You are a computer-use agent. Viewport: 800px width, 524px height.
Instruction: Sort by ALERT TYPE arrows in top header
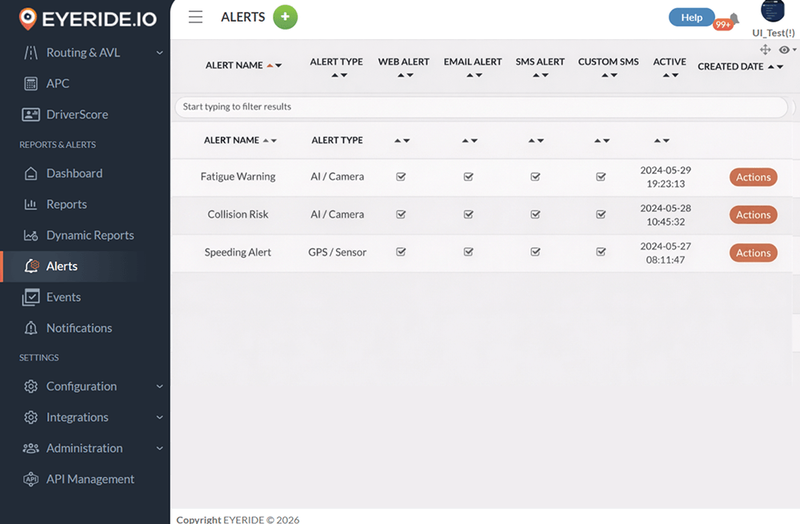(339, 76)
